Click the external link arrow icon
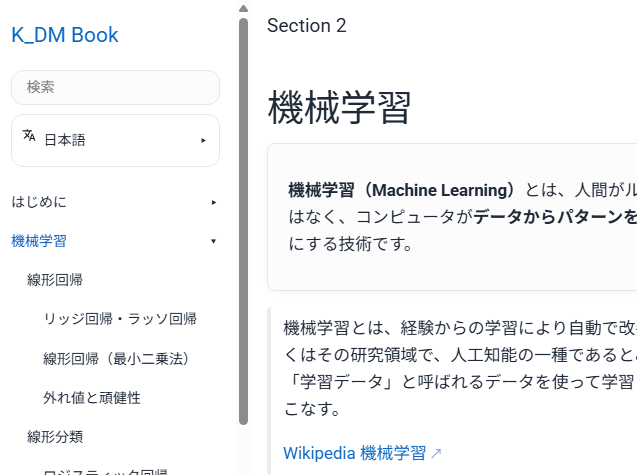 [x=436, y=454]
